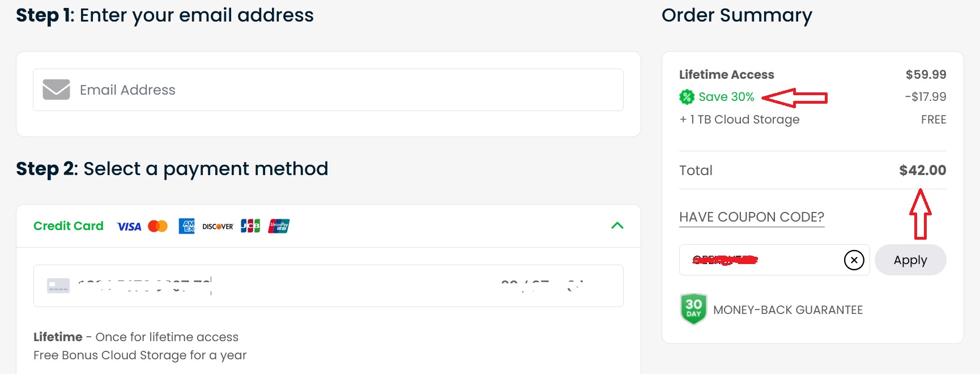The image size is (980, 374).
Task: Click the JCB card logo
Action: point(250,226)
